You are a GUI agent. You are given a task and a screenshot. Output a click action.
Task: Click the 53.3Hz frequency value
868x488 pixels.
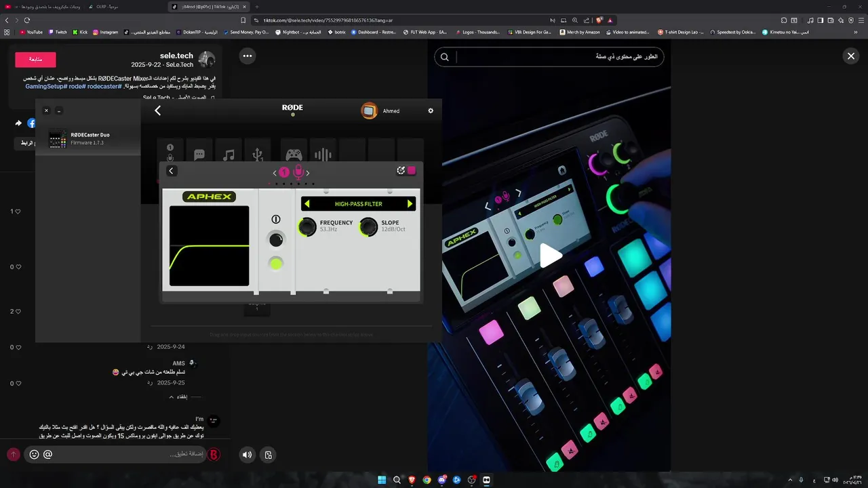click(x=329, y=230)
